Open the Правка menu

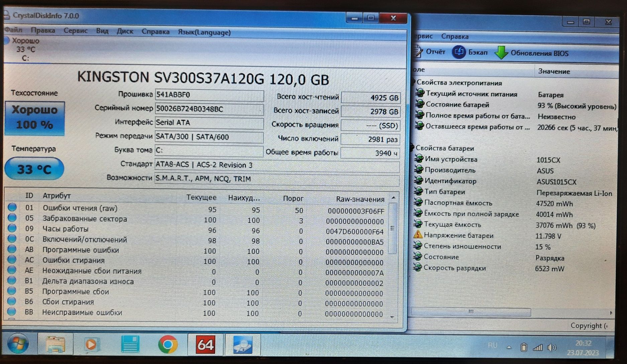point(43,30)
